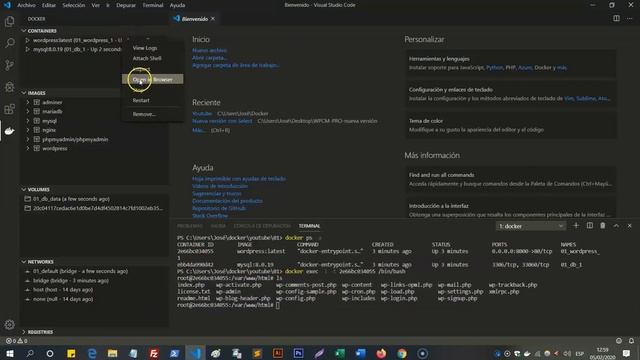Open the Debug view in activity bar
Image resolution: width=640 pixels, height=360 pixels.
point(9,87)
